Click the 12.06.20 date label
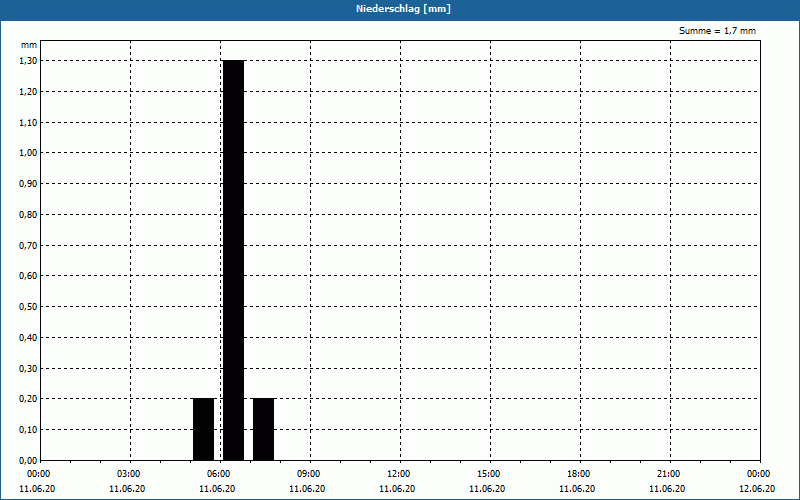Viewport: 800px width, 500px height. [757, 489]
